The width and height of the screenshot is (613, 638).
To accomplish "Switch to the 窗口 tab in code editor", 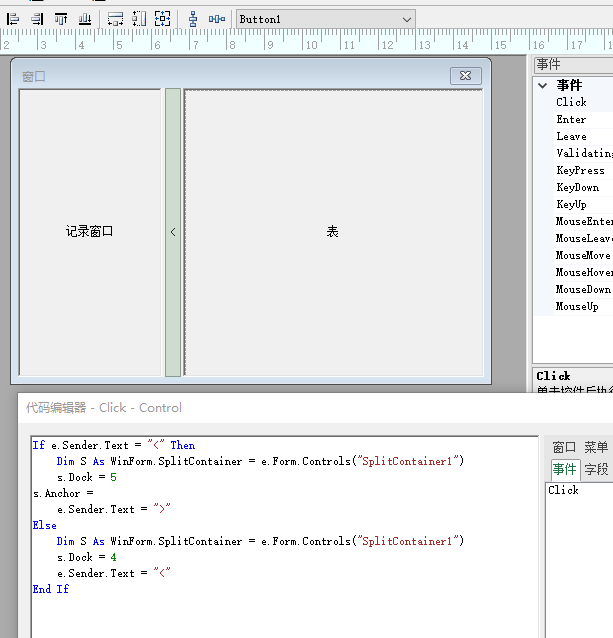I will (564, 448).
